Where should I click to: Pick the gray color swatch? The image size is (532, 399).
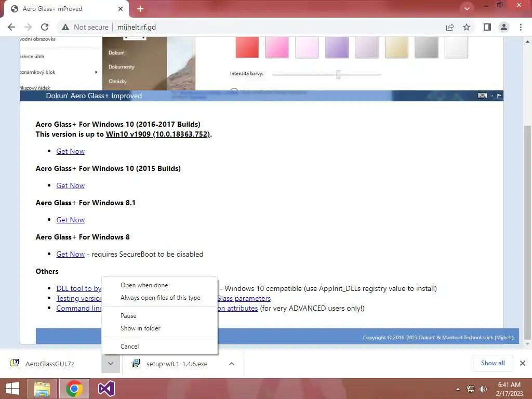[x=426, y=47]
